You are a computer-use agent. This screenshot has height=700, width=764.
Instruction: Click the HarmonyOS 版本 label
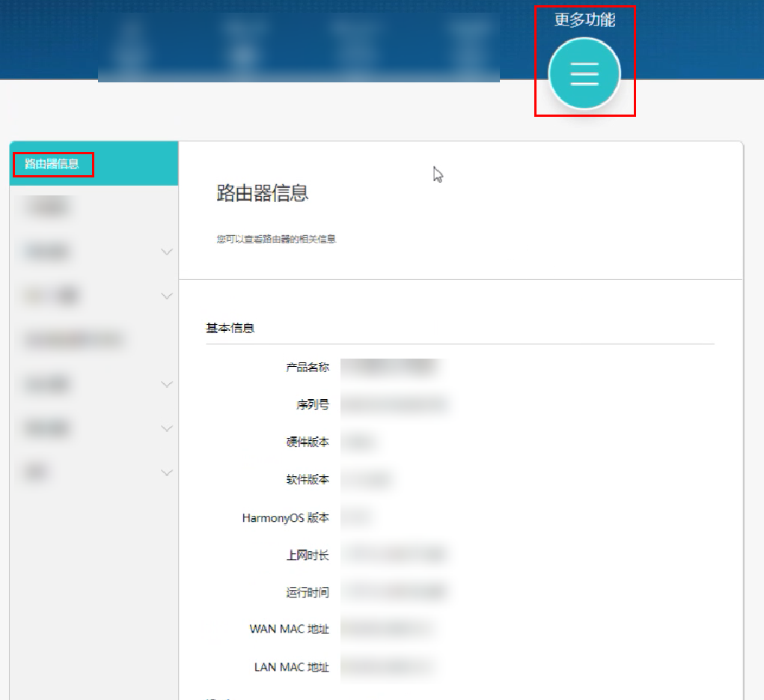click(285, 517)
